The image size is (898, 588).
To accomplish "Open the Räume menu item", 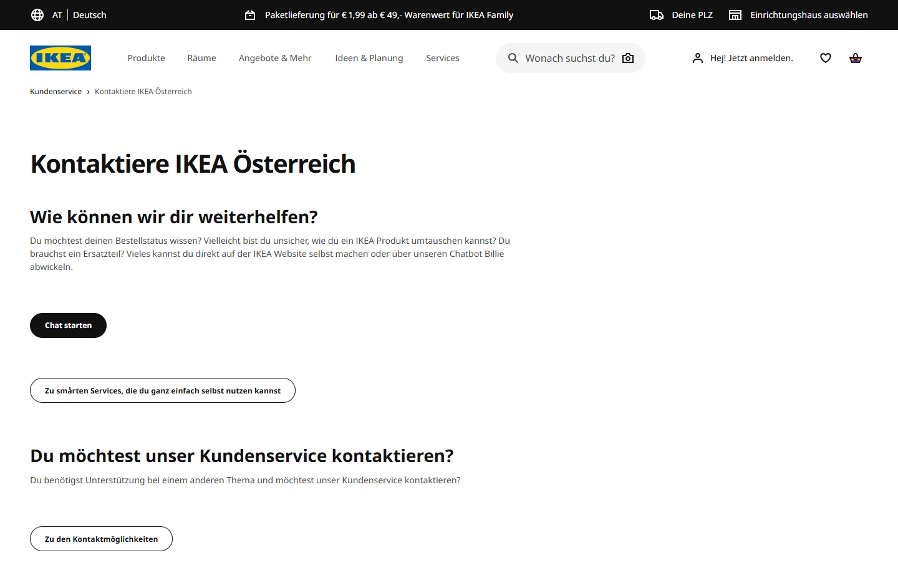I will point(201,58).
